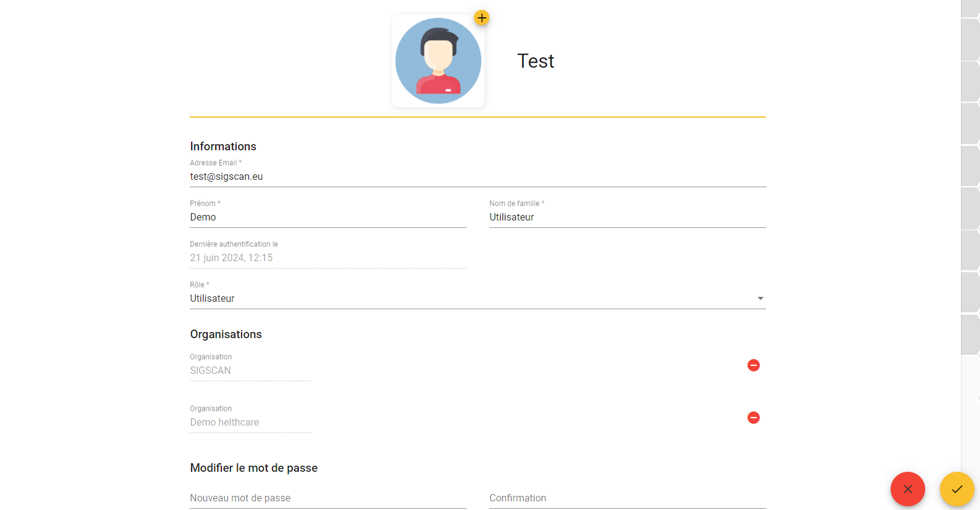Click the password Confirmation field

pos(627,498)
